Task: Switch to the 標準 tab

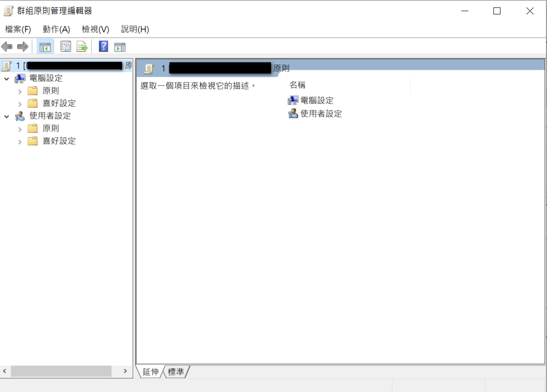Action: coord(176,372)
